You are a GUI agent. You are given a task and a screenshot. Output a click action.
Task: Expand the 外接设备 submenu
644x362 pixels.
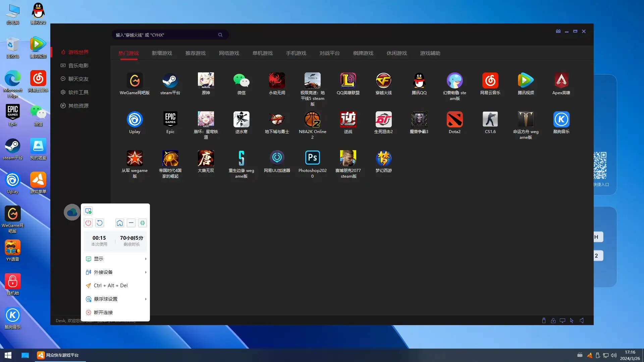(115, 272)
